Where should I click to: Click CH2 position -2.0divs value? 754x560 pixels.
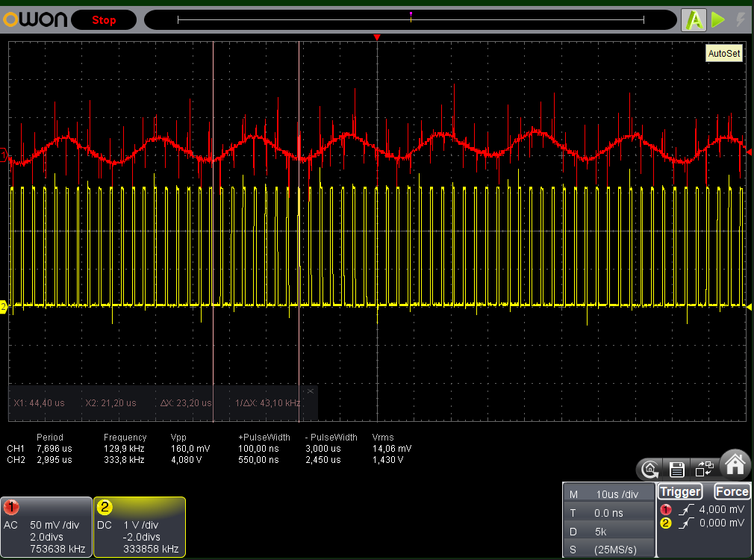[x=141, y=537]
